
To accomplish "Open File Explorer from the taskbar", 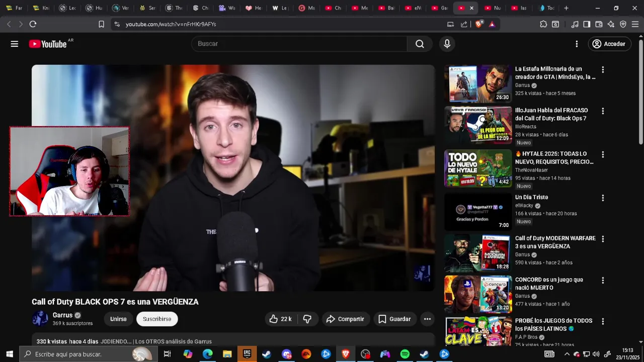I will click(x=227, y=354).
